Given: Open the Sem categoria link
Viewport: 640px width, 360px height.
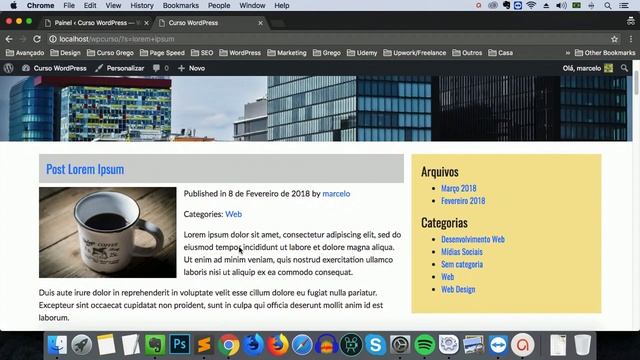Looking at the screenshot, I should (462, 264).
